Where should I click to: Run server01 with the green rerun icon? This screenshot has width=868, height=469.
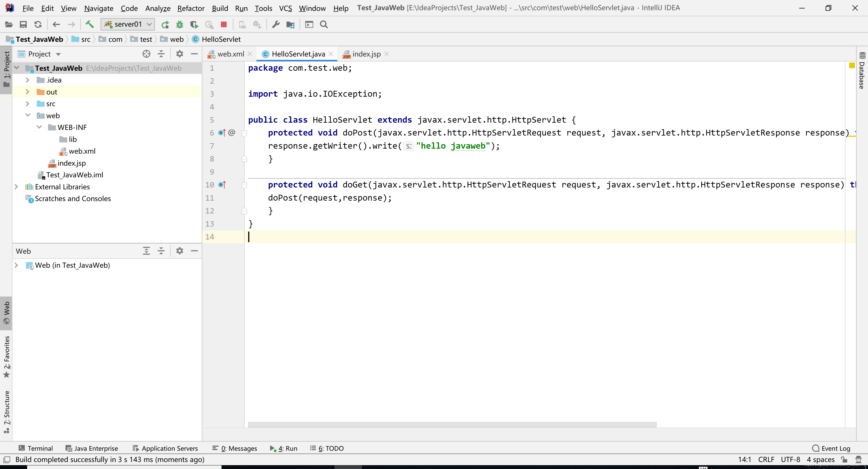click(x=165, y=24)
